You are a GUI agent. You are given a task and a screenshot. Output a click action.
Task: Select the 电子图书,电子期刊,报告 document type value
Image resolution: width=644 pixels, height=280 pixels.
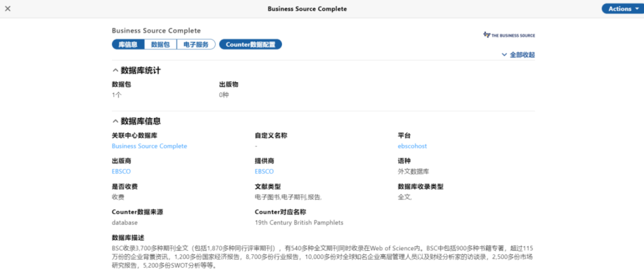click(x=289, y=197)
